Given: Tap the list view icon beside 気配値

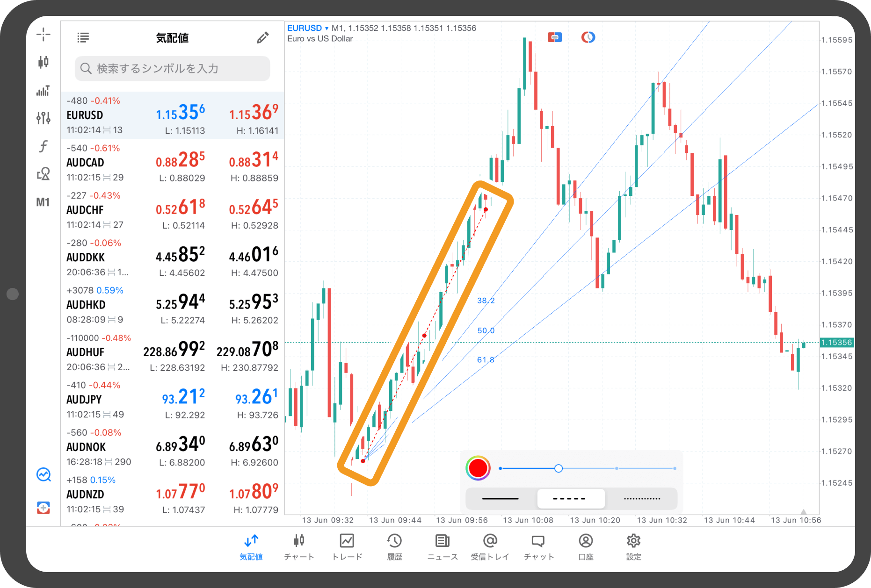Looking at the screenshot, I should 83,38.
